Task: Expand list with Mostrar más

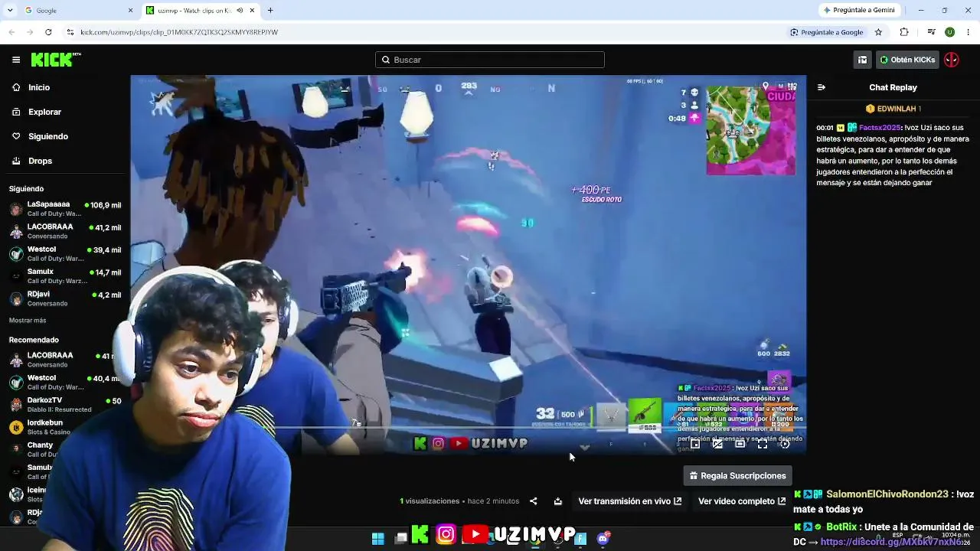Action: coord(28,321)
